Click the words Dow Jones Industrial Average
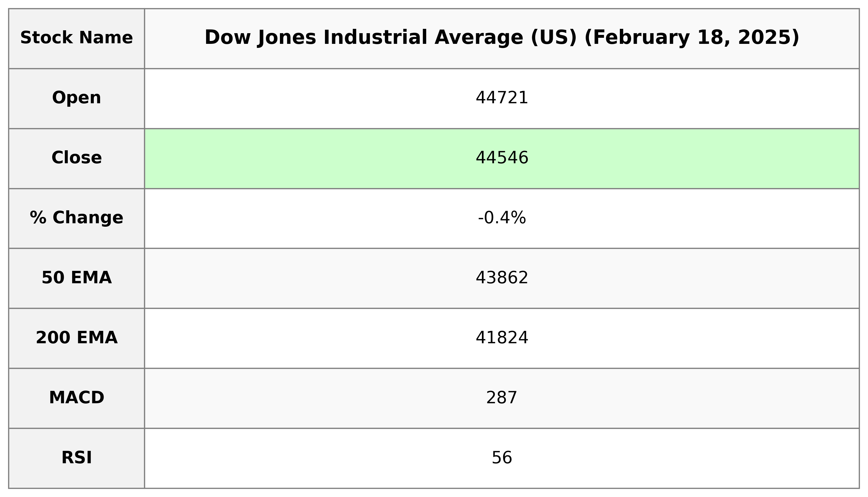The width and height of the screenshot is (868, 497). pyautogui.click(x=363, y=37)
